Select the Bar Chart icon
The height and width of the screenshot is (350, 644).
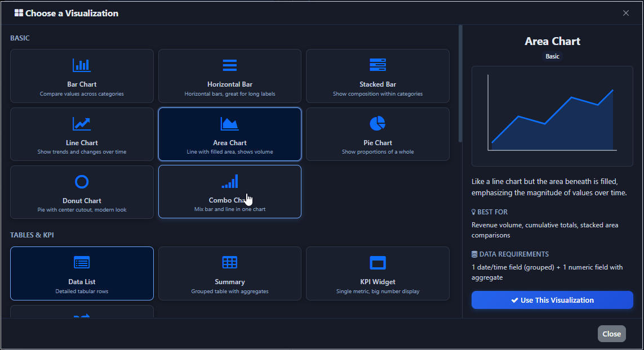(x=82, y=65)
